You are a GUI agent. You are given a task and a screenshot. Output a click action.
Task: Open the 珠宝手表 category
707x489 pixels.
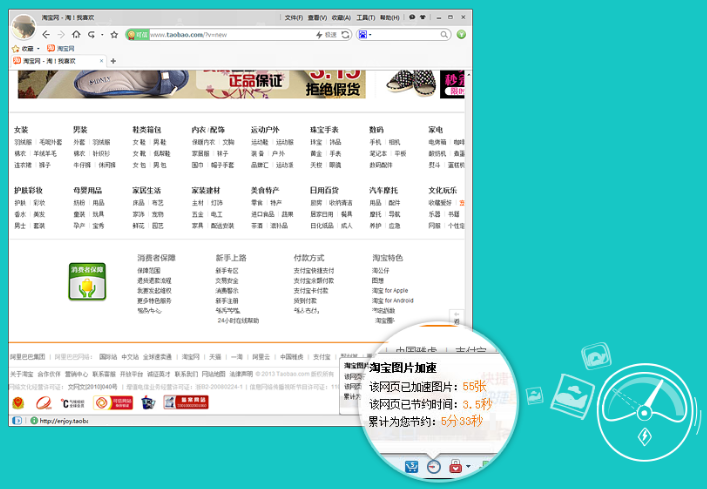[x=324, y=130]
